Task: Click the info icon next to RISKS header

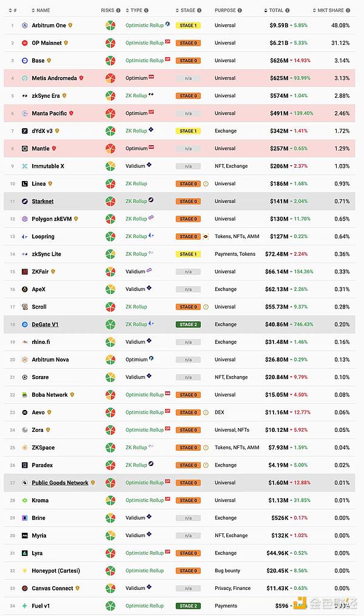Action: tap(118, 10)
